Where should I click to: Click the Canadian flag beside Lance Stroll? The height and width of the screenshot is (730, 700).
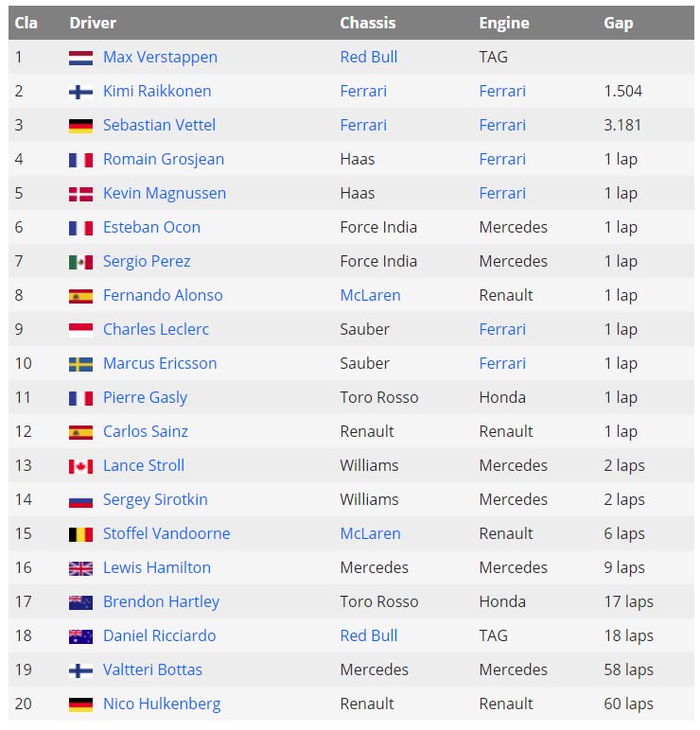80,466
